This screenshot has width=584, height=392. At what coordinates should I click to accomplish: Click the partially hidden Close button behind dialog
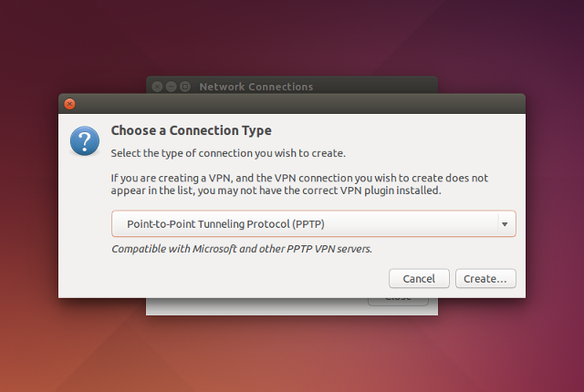point(398,301)
